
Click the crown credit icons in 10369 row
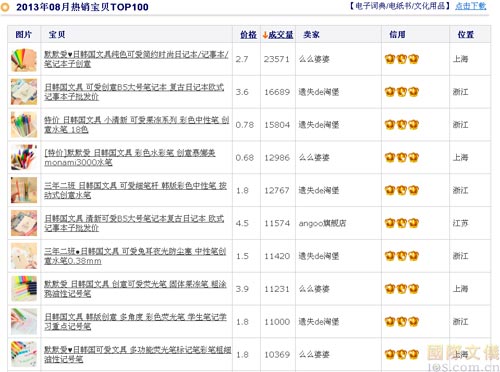click(402, 354)
